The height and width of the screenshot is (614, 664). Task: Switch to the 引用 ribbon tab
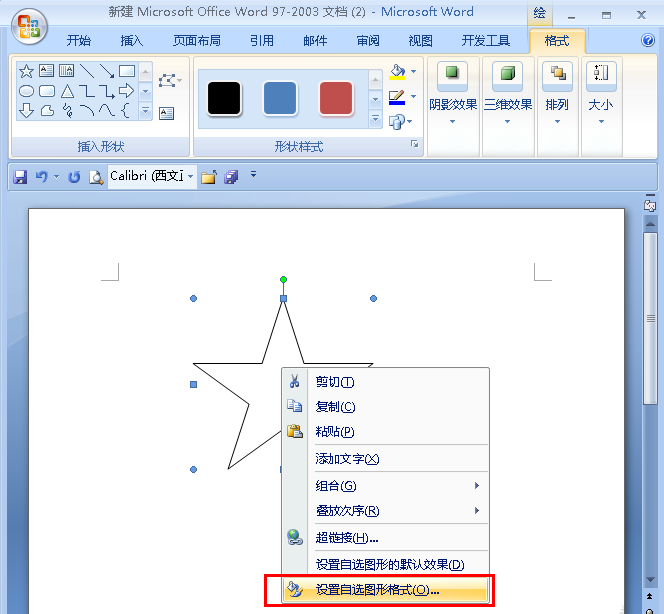coord(262,41)
